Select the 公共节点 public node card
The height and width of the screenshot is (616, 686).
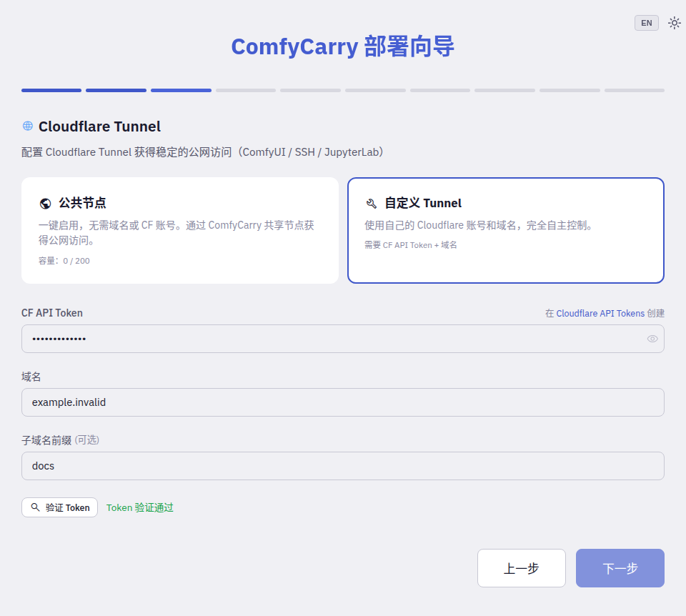tap(180, 230)
